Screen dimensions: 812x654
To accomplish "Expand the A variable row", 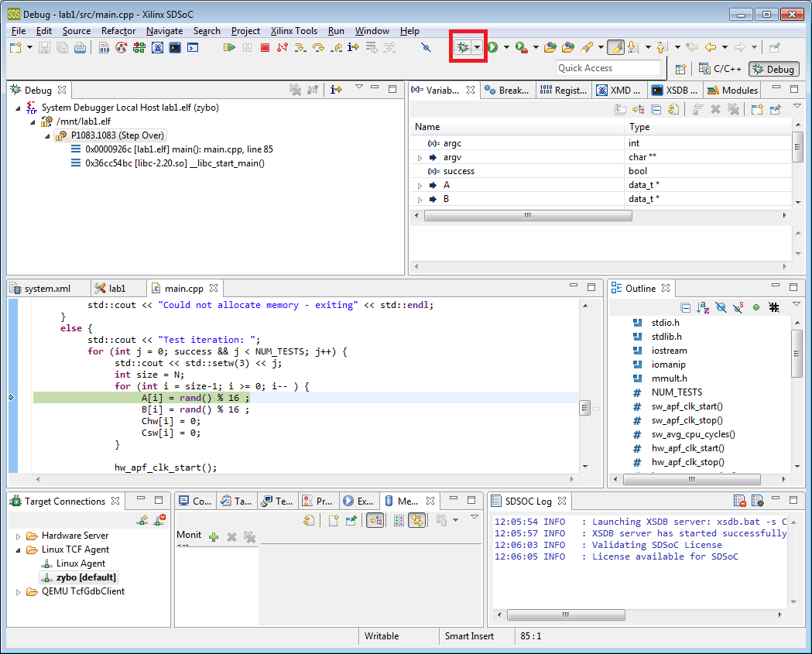I will [x=420, y=186].
